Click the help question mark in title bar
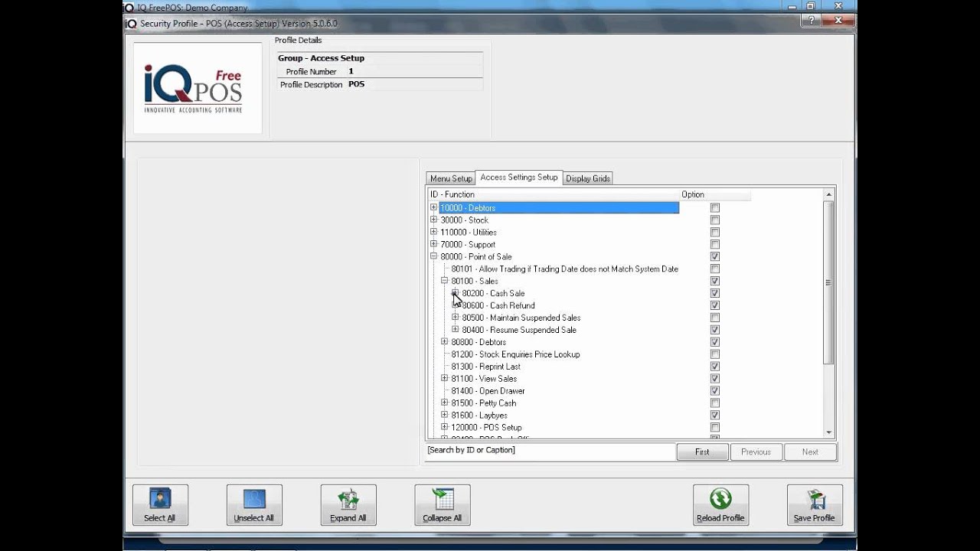Screen dimensions: 980x551 tap(812, 21)
